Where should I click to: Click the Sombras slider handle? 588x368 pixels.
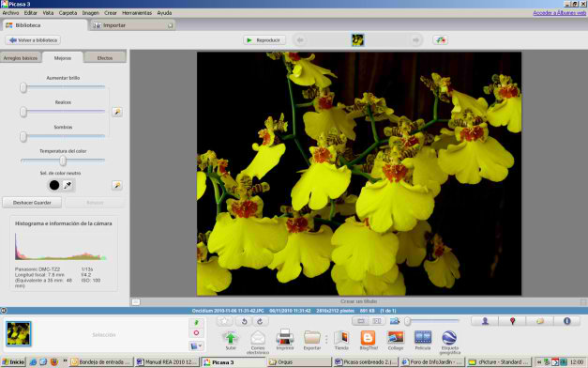click(23, 137)
